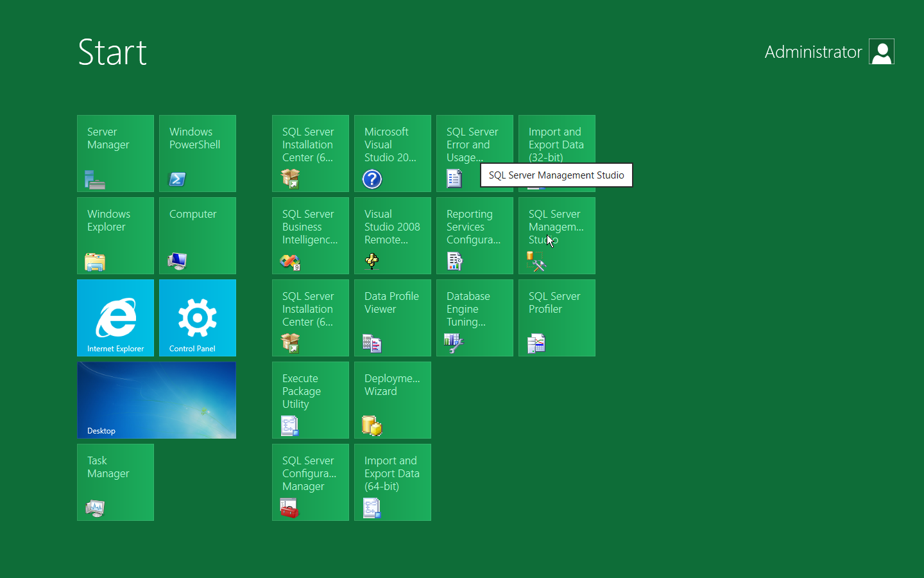Launch Windows PowerShell tile

point(198,153)
